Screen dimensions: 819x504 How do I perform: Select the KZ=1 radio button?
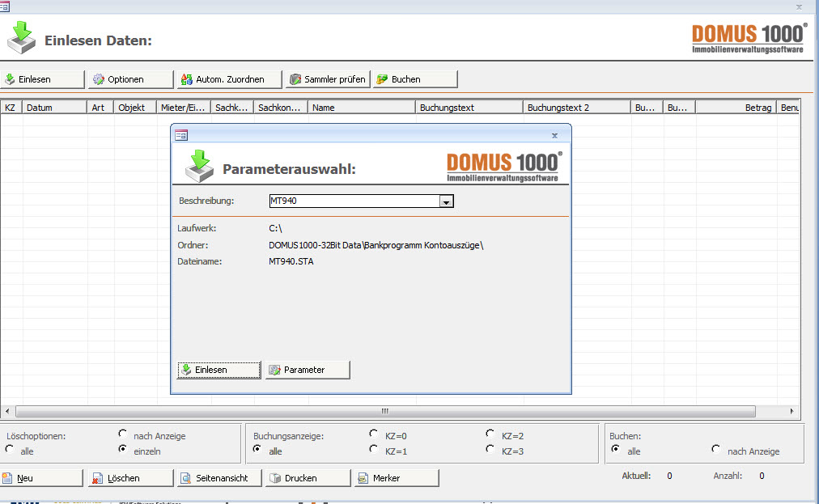pyautogui.click(x=373, y=449)
